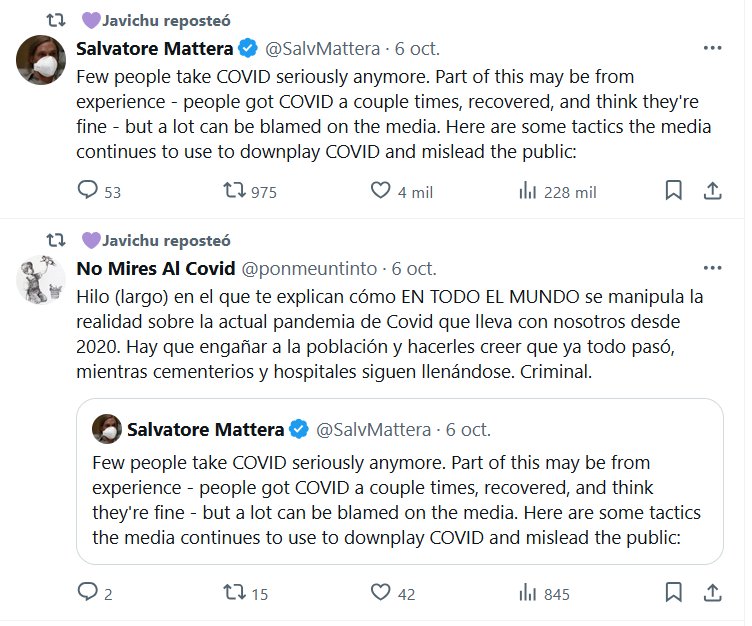This screenshot has height=626, width=752.
Task: Open more options on No Mires Al Covid post
Action: pyautogui.click(x=712, y=268)
